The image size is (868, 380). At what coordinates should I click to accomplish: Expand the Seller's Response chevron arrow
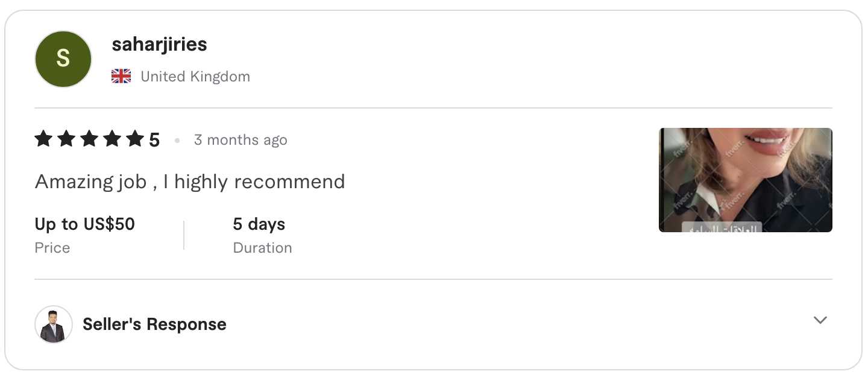point(820,320)
